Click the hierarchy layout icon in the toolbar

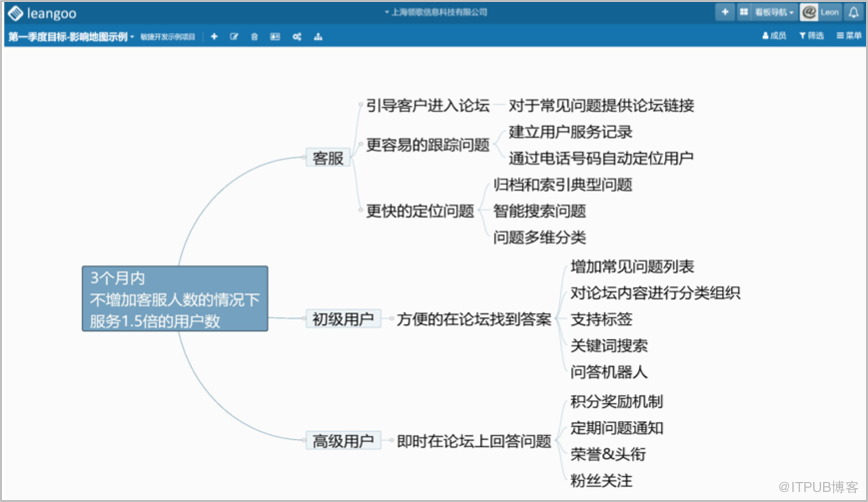(x=318, y=37)
